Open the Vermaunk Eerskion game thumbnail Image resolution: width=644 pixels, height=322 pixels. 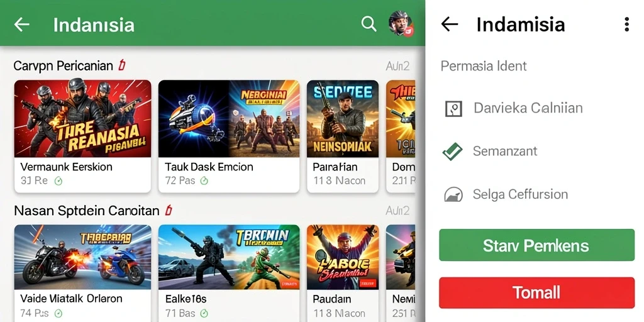coord(82,119)
